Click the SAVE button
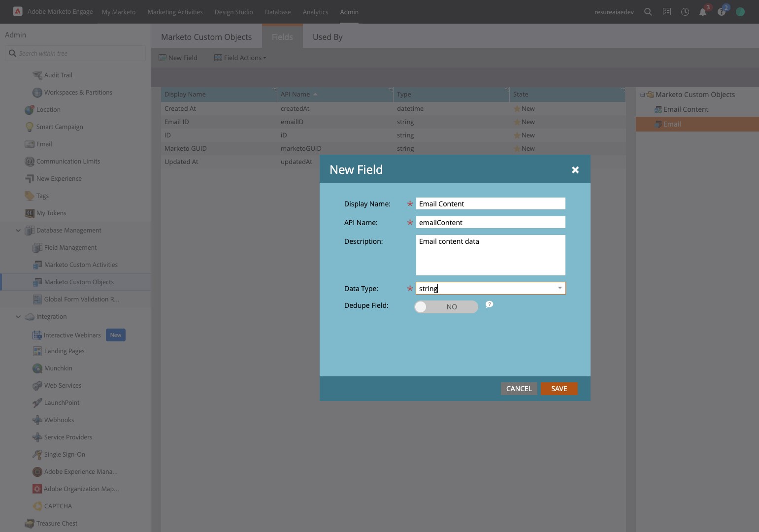This screenshot has height=532, width=759. [559, 389]
